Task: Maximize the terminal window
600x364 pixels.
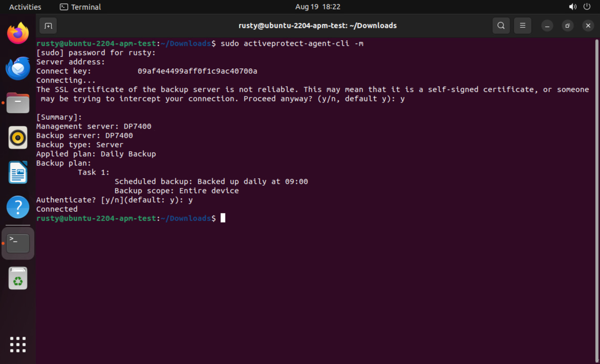Action: [x=567, y=26]
